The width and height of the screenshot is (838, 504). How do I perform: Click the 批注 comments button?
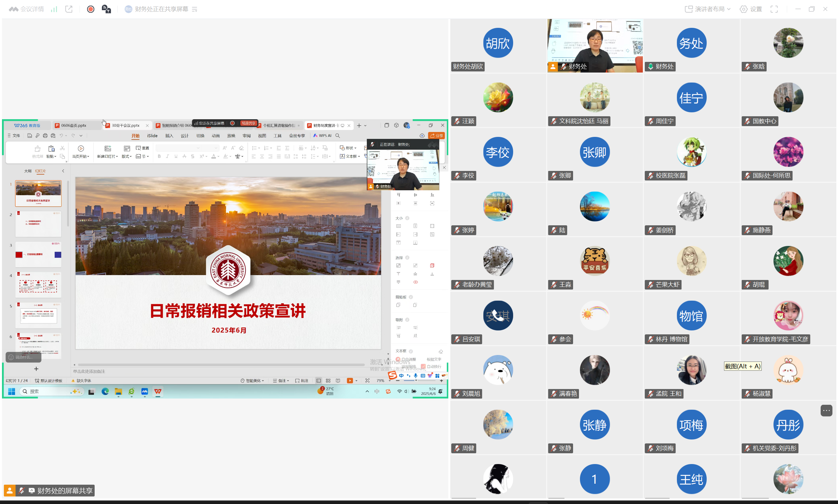pos(302,381)
